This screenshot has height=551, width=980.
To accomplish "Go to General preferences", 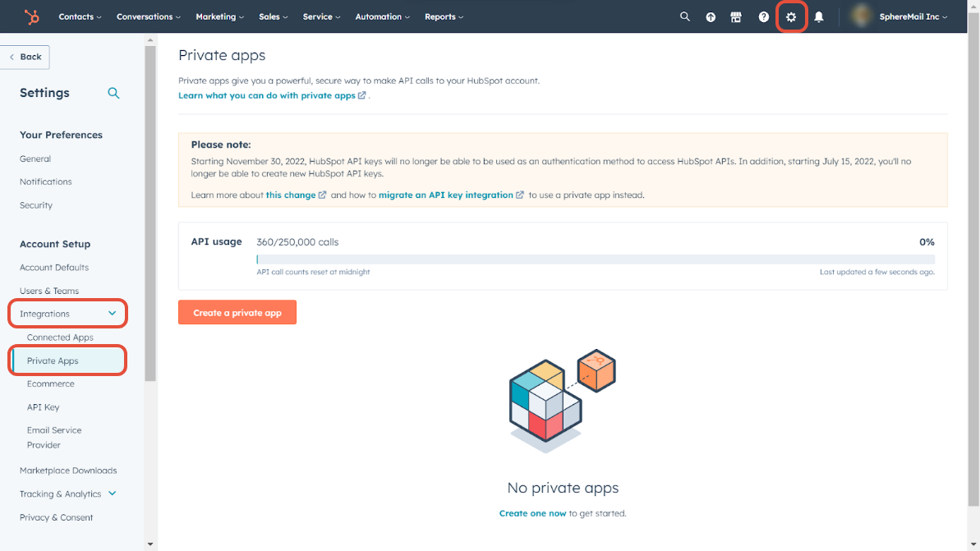I will (x=35, y=158).
